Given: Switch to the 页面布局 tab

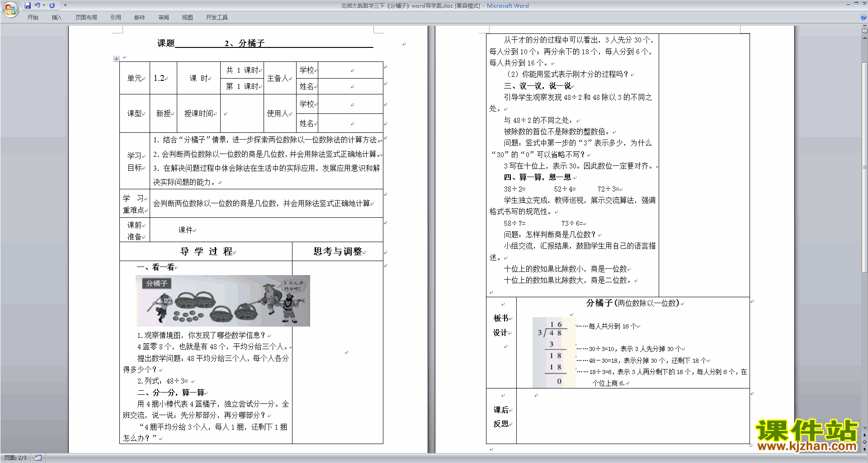Looking at the screenshot, I should click(x=86, y=18).
